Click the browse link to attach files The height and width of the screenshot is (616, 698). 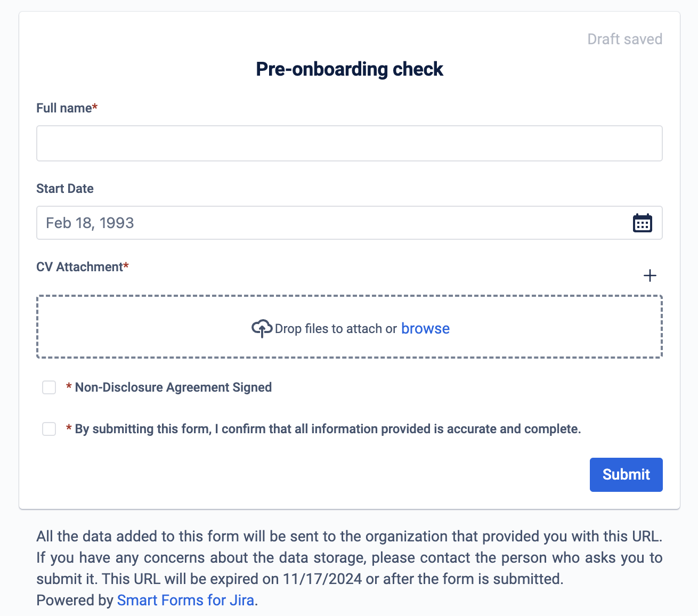tap(425, 329)
